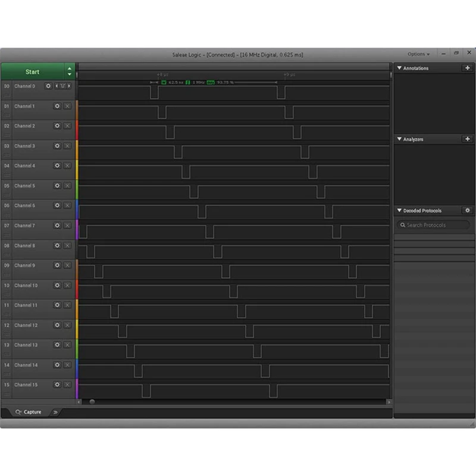
Task: Click the Channel 7 label
Action: click(24, 226)
